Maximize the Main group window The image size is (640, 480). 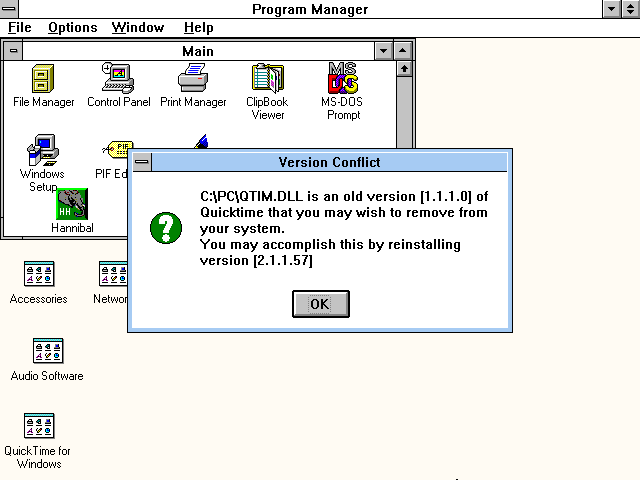coord(402,51)
